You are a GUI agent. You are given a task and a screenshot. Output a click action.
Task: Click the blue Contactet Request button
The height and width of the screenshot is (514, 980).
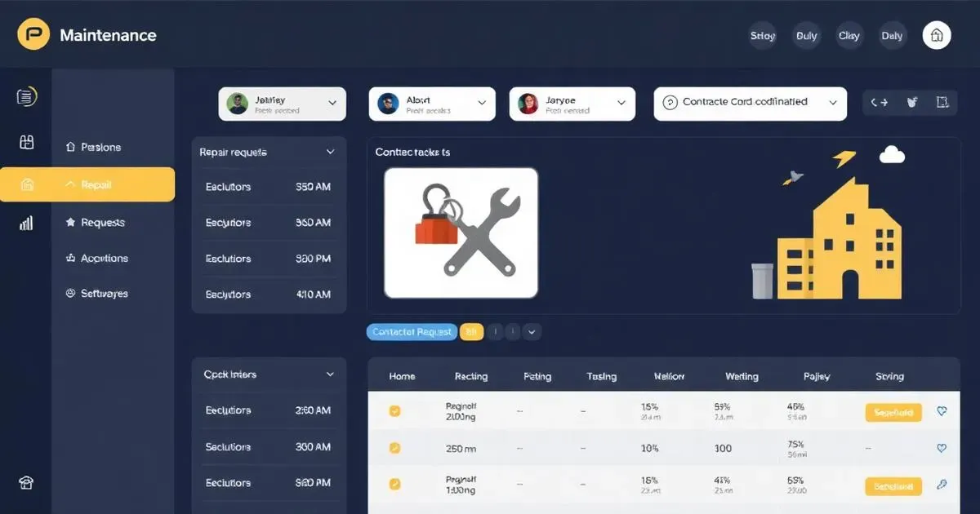pyautogui.click(x=412, y=332)
